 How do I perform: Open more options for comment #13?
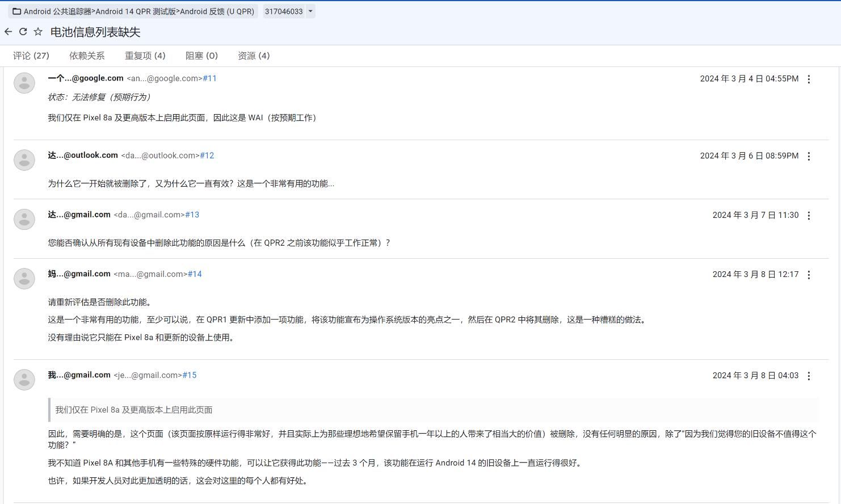809,216
